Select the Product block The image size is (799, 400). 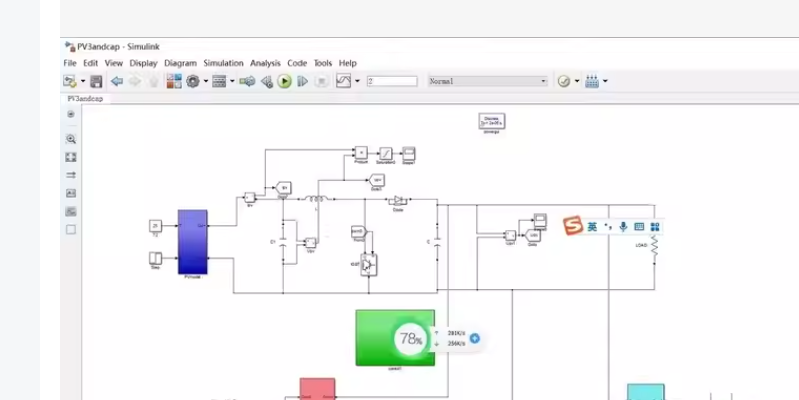point(361,153)
